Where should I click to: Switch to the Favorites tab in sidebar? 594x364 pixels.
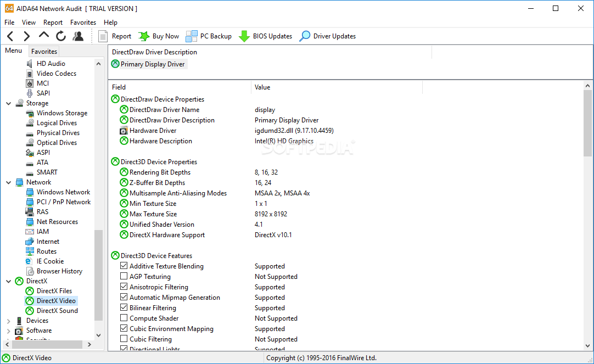(x=44, y=51)
